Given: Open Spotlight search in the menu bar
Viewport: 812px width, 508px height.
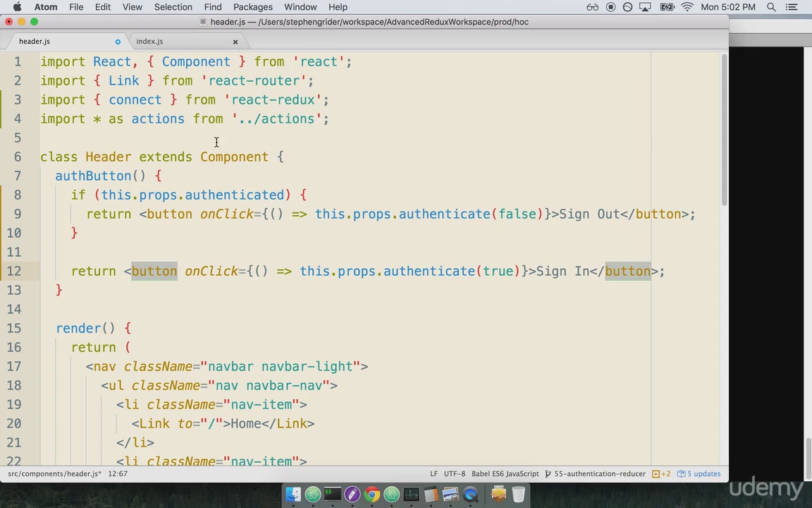Looking at the screenshot, I should 771,7.
